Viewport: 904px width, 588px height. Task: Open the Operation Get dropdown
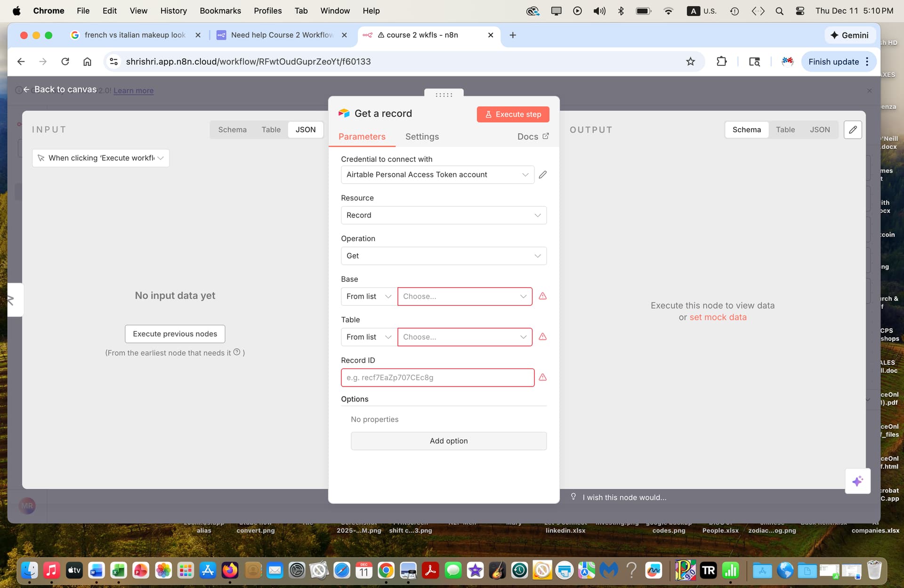coord(444,256)
